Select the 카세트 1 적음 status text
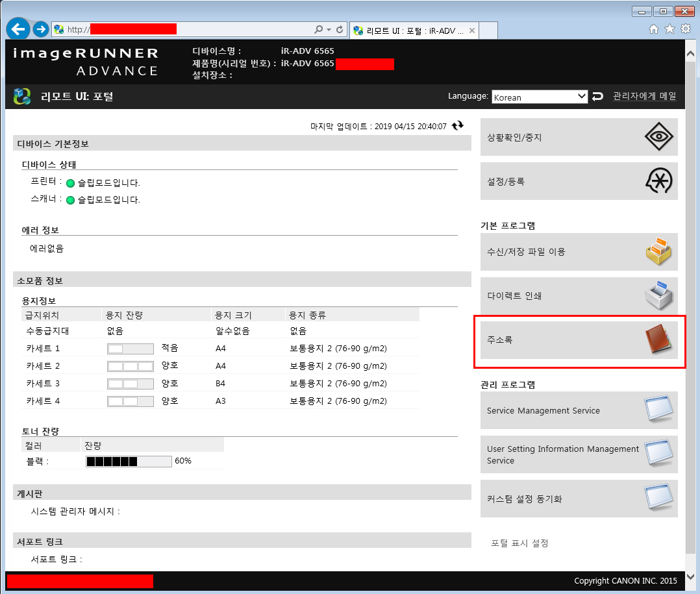The width and height of the screenshot is (700, 594). click(169, 348)
